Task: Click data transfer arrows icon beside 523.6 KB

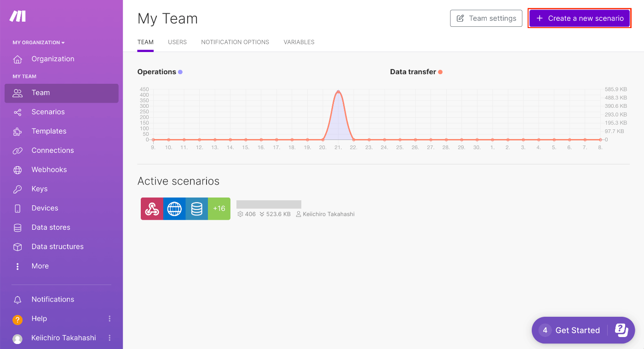Action: click(x=262, y=214)
